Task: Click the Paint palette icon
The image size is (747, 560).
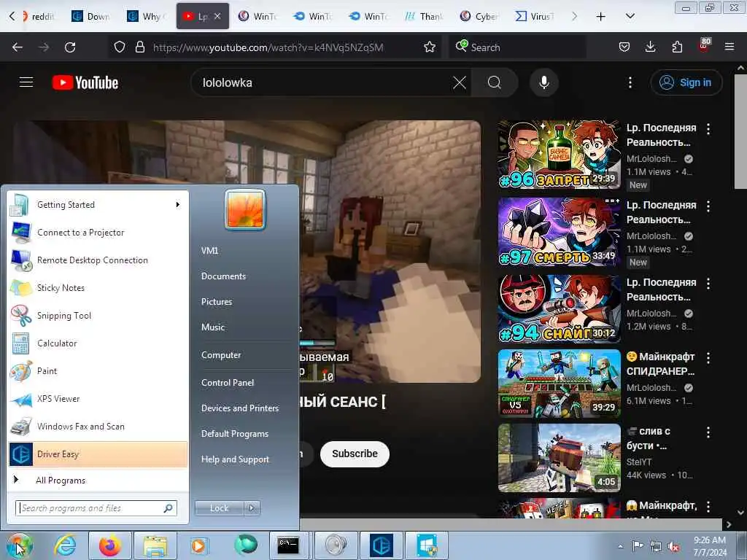Action: click(x=21, y=371)
